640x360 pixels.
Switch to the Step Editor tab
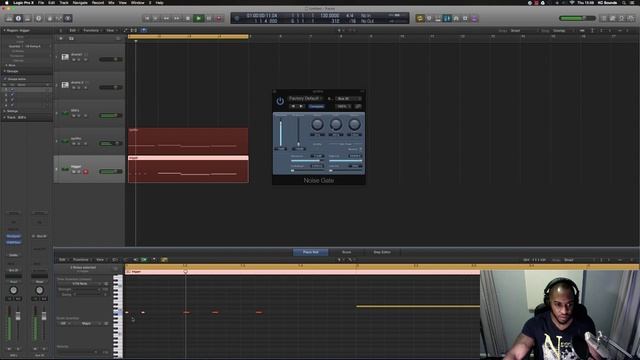(x=382, y=252)
